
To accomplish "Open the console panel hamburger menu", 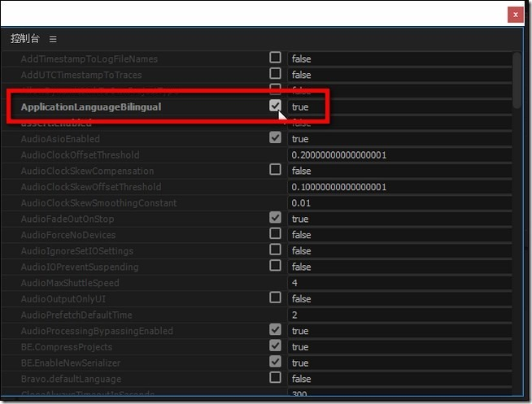I will tap(53, 39).
